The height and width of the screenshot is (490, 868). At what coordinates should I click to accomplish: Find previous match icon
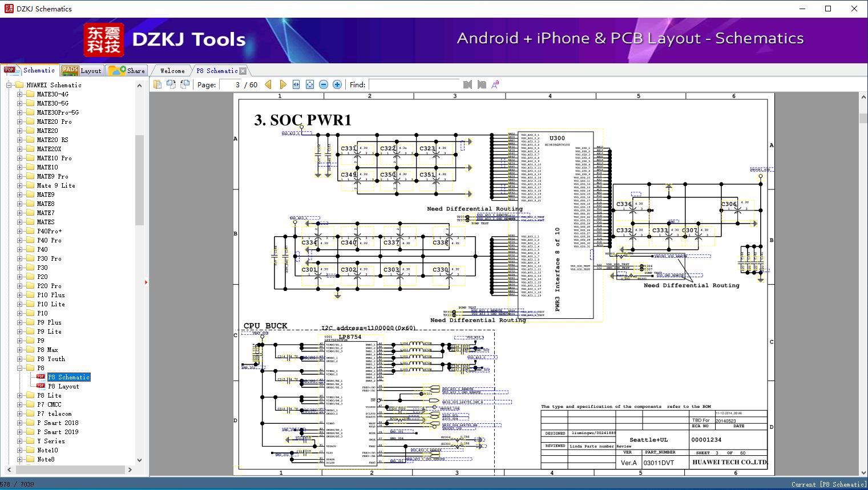(468, 84)
